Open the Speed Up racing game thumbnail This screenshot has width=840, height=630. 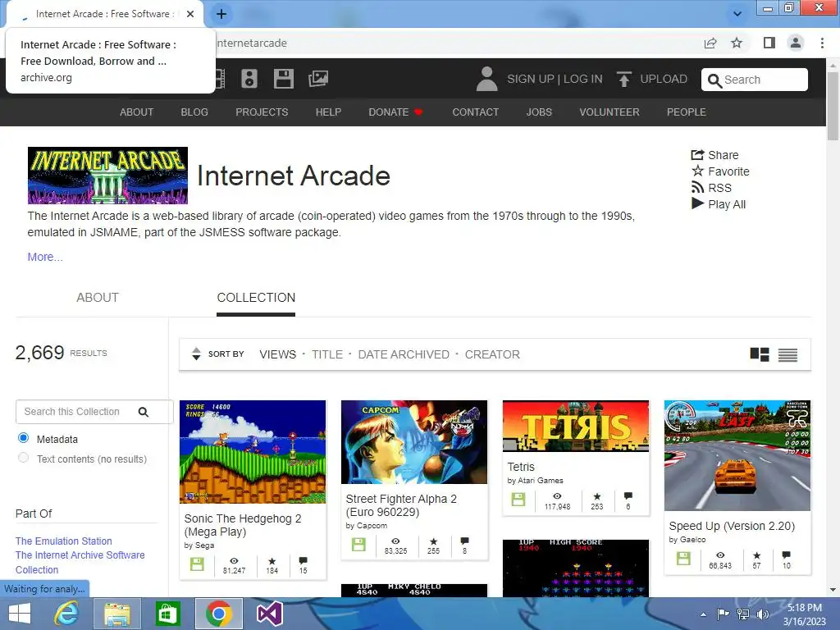[x=737, y=455]
